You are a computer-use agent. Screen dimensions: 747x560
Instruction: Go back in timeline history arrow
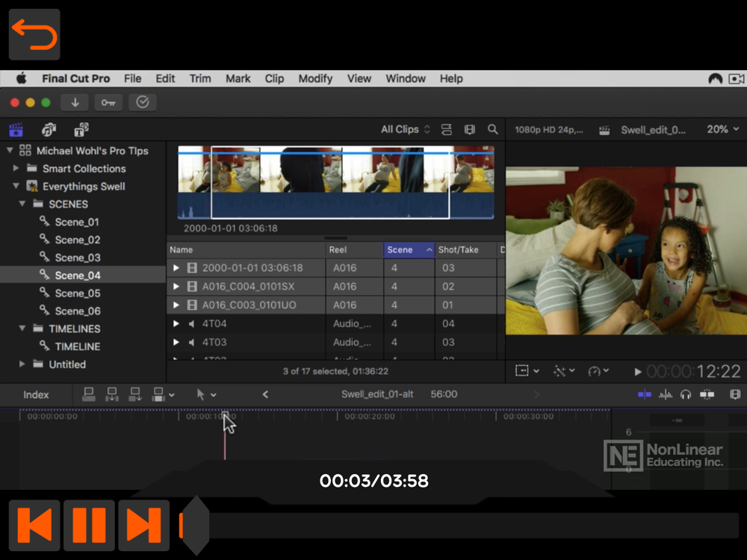[x=265, y=394]
